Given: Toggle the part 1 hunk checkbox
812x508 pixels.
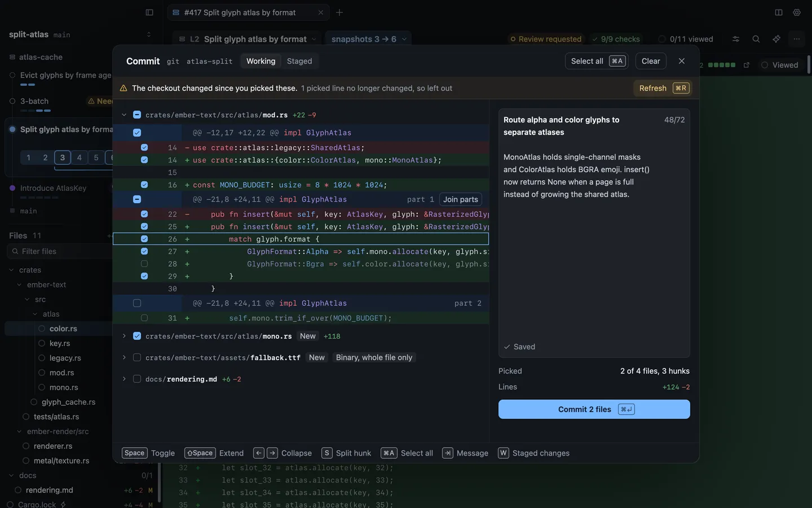Looking at the screenshot, I should (x=137, y=199).
